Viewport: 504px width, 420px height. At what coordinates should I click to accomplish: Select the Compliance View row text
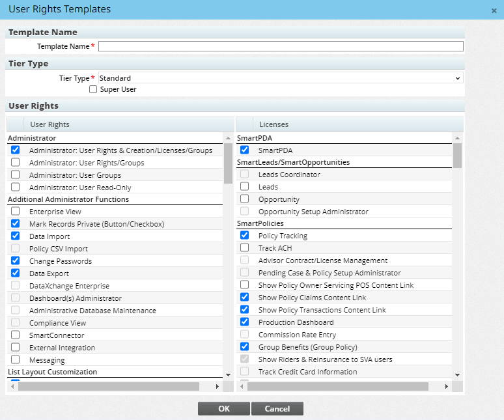point(57,323)
